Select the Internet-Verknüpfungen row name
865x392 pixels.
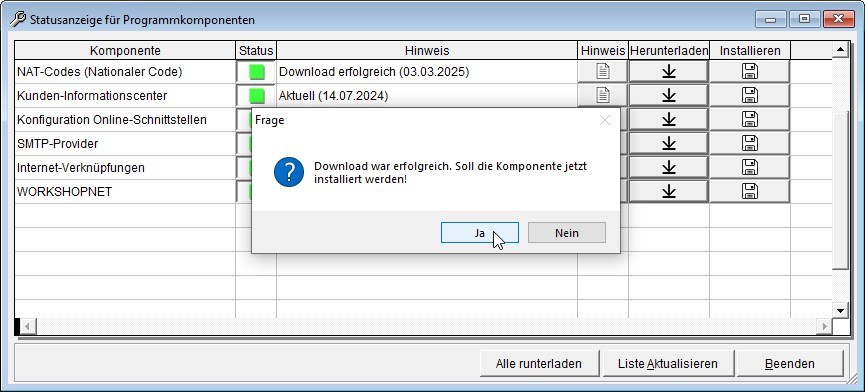pyautogui.click(x=81, y=168)
